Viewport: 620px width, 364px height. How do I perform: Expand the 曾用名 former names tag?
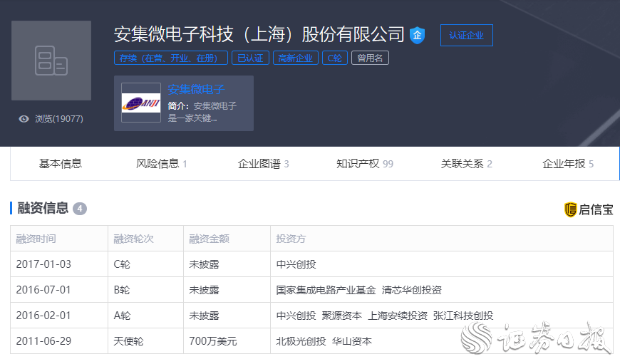370,58
